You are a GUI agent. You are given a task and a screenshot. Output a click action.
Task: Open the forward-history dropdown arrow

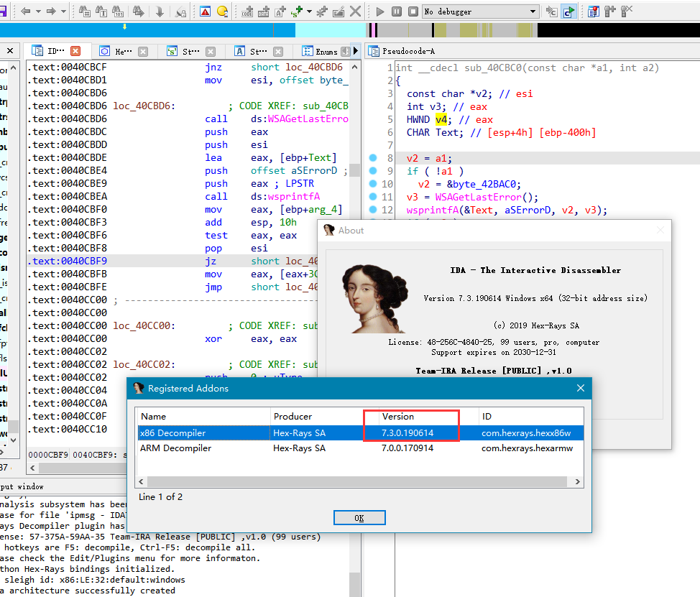pyautogui.click(x=63, y=11)
